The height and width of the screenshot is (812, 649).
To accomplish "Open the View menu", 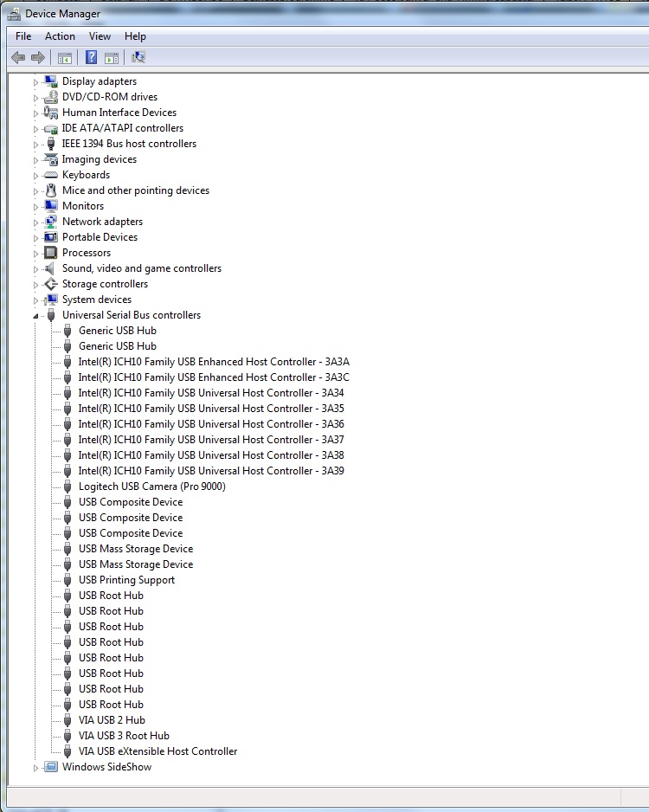I will coord(100,36).
